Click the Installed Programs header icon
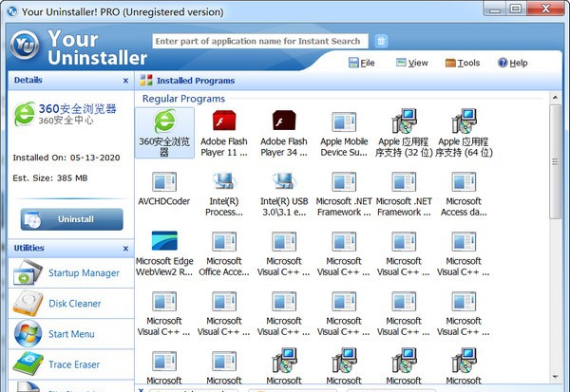570x392 pixels. click(x=146, y=81)
